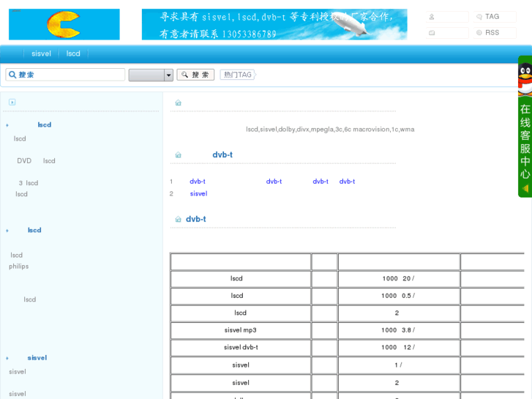Click home icon beside lower dvb-t heading
This screenshot has height=399, width=532.
[x=178, y=219]
